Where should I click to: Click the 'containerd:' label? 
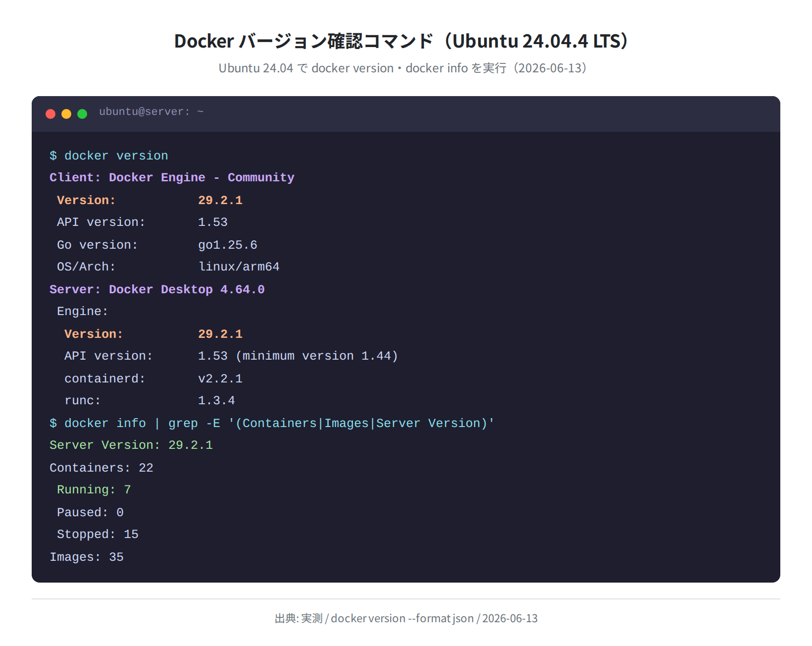105,378
